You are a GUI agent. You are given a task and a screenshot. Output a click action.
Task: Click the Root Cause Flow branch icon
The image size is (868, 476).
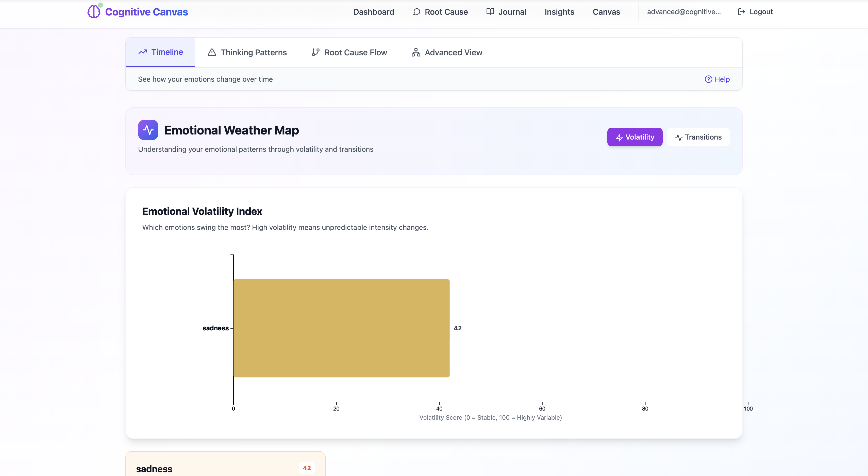[x=315, y=53]
